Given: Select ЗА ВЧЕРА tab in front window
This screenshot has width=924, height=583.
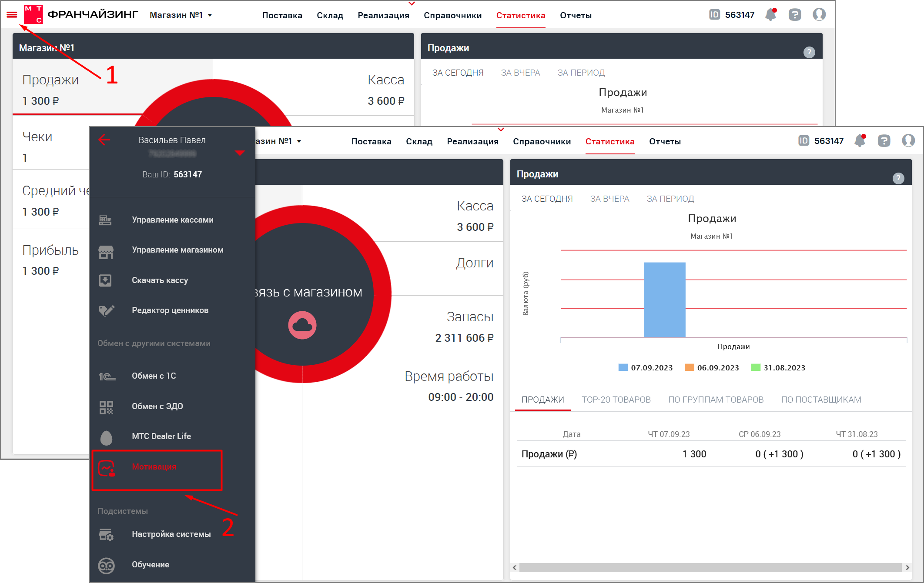Looking at the screenshot, I should click(609, 199).
